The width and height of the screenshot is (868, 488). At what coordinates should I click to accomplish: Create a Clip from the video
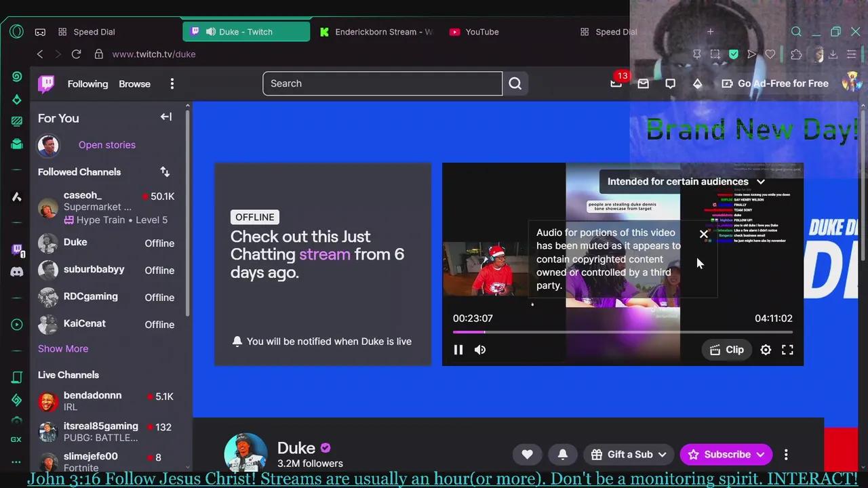[726, 350]
